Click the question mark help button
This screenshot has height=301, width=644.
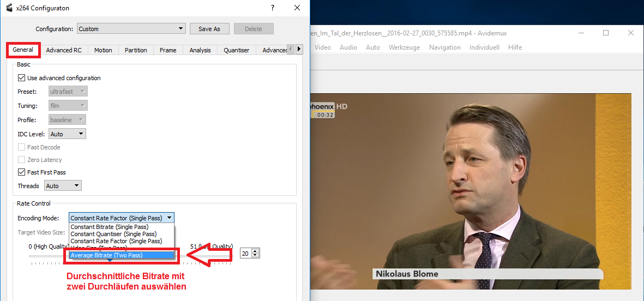tap(272, 8)
